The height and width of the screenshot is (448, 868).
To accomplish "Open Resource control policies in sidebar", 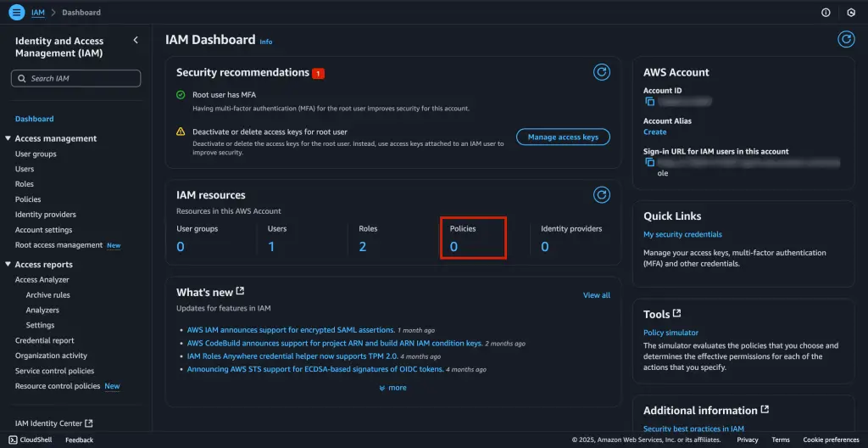I will (x=58, y=386).
